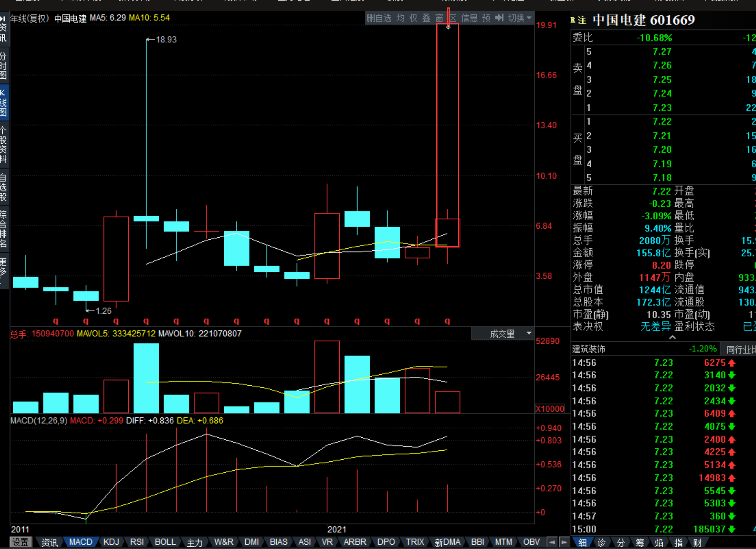
Task: Click the indicator tabs right arrow
Action: coord(564,542)
